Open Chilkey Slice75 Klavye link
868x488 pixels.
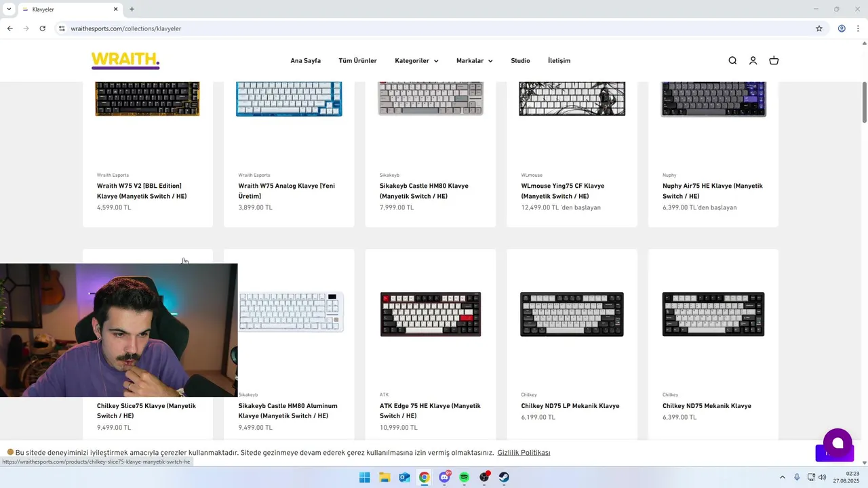click(x=146, y=411)
